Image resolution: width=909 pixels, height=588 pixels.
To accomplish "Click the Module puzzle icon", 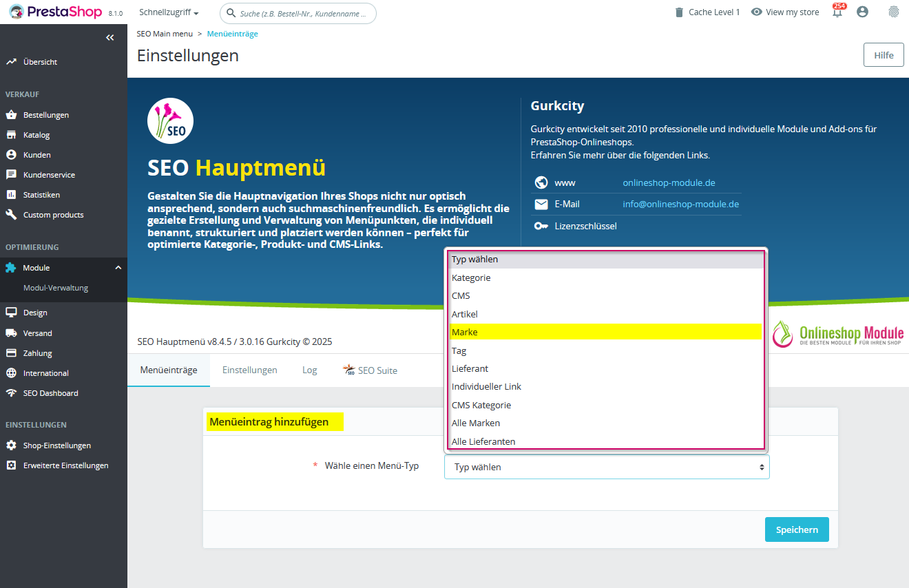I will coord(11,268).
